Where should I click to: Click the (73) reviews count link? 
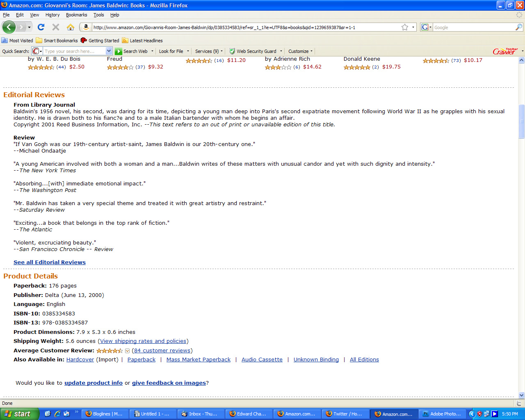pos(456,60)
